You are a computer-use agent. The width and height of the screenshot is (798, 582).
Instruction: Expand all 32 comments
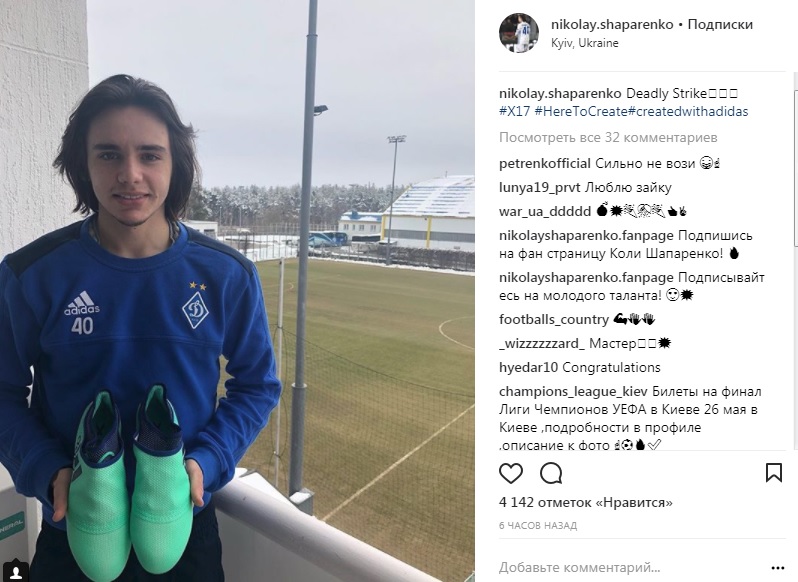coord(608,137)
